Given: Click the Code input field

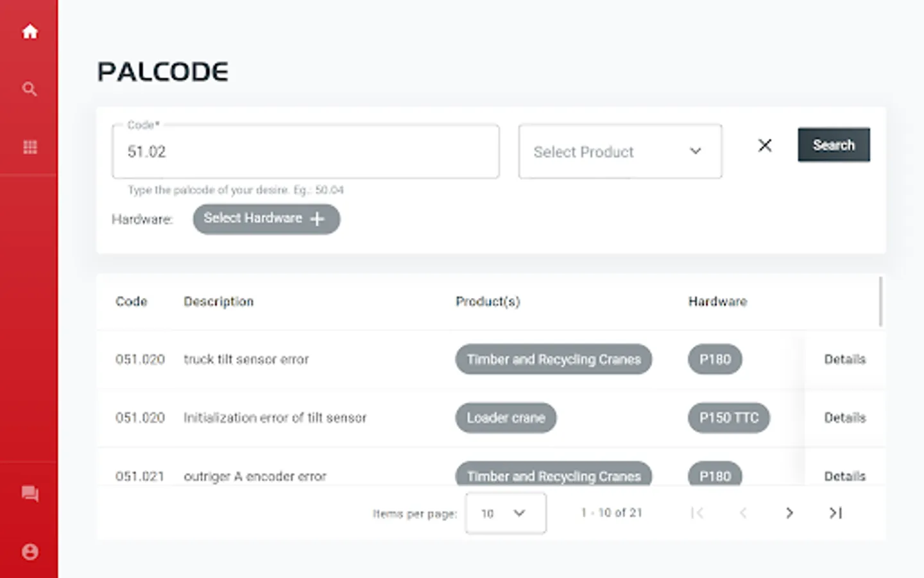Looking at the screenshot, I should click(x=305, y=152).
